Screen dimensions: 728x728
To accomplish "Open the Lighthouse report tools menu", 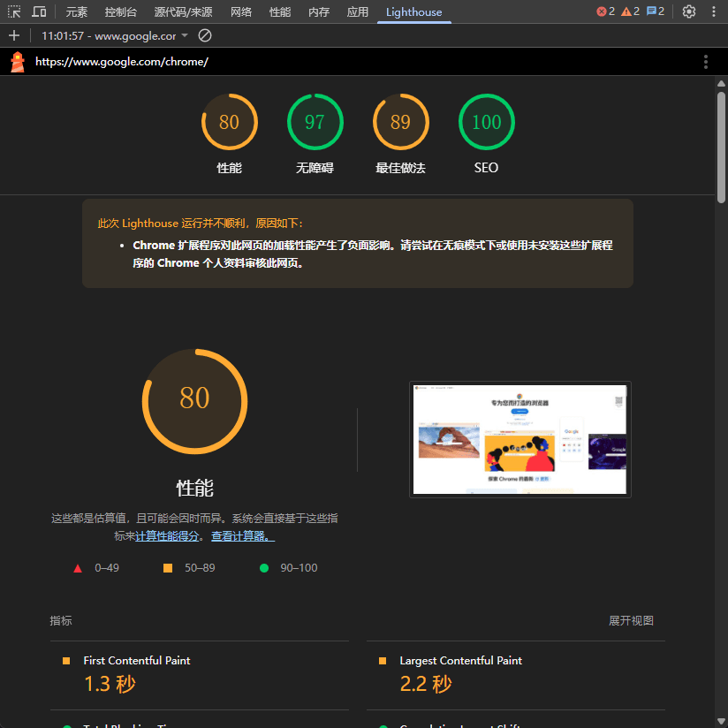I will pos(705,62).
